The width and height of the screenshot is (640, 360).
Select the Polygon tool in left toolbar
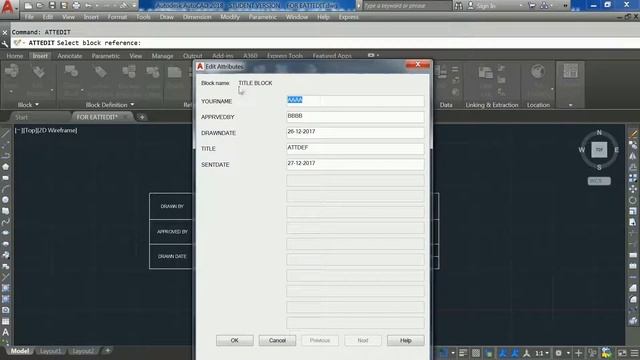point(5,167)
